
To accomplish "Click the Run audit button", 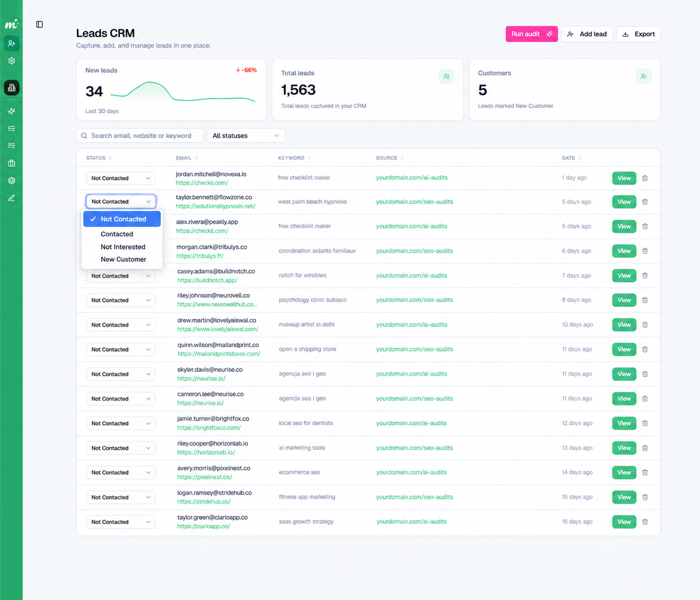I will coord(532,34).
